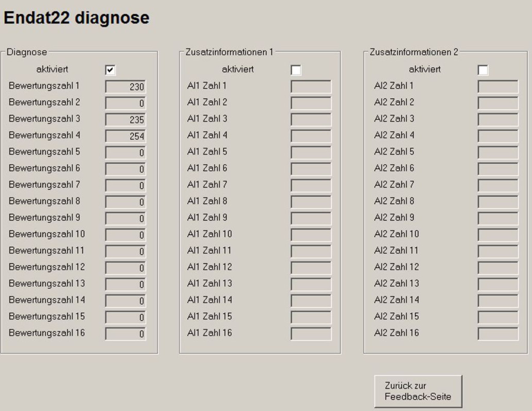Screen dimensions: 532x411
Task: Click the Endat22 diagnose page title
Action: [76, 18]
